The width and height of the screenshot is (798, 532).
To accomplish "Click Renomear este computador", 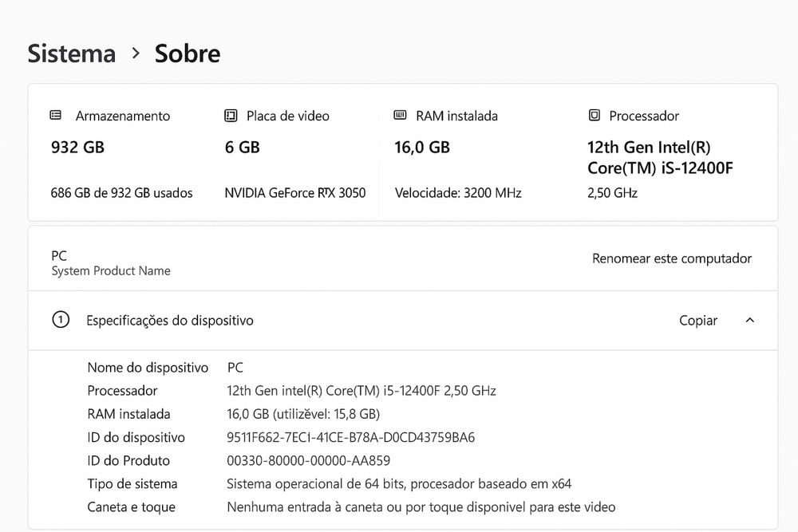I will pos(672,258).
